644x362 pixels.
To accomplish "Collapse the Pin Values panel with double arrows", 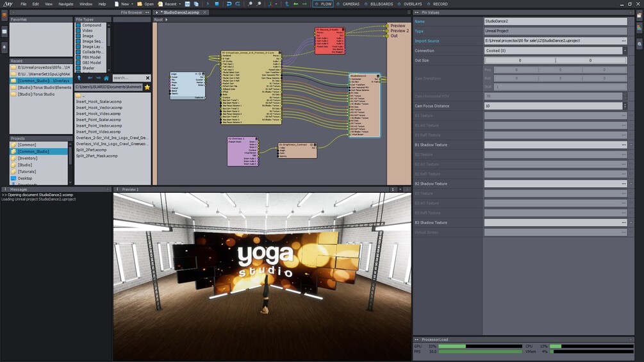I will click(x=417, y=12).
